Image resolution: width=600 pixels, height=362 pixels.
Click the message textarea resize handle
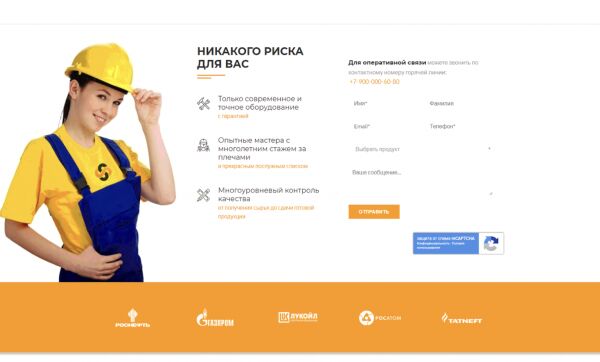491,194
